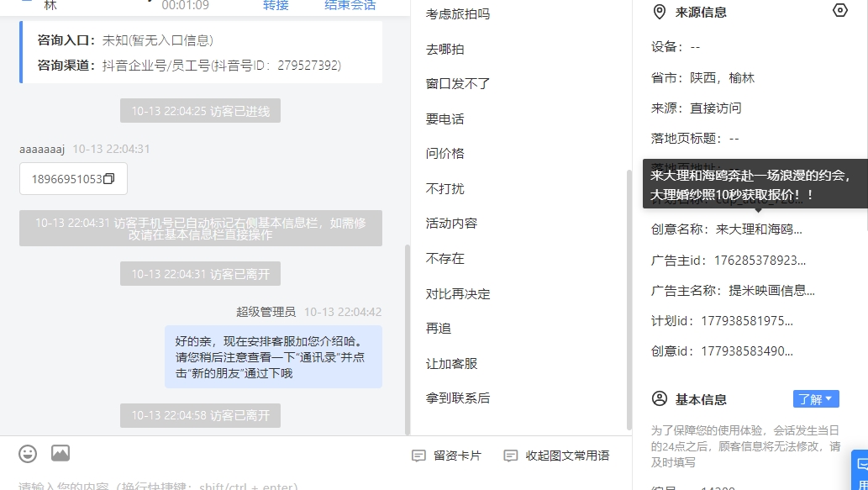The height and width of the screenshot is (490, 868).
Task: Select quick phrase 去哪拍
Action: pos(445,50)
